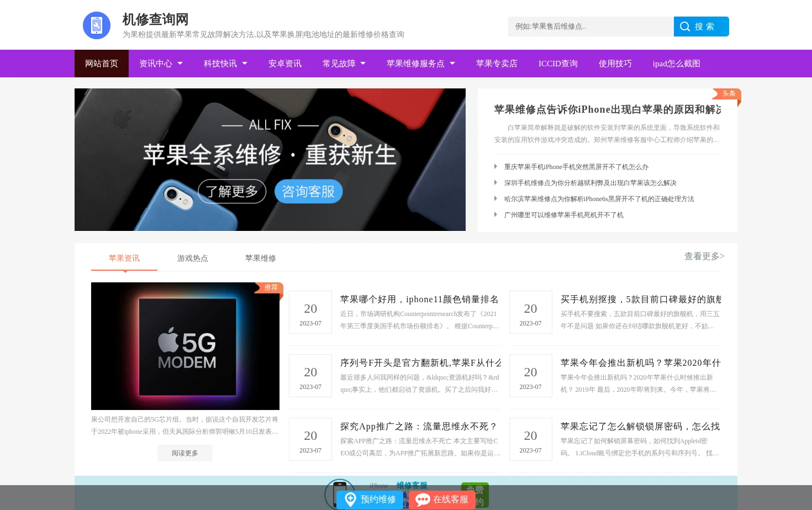Open article 苹果今年会推出新机吗
The width and height of the screenshot is (812, 510).
641,363
